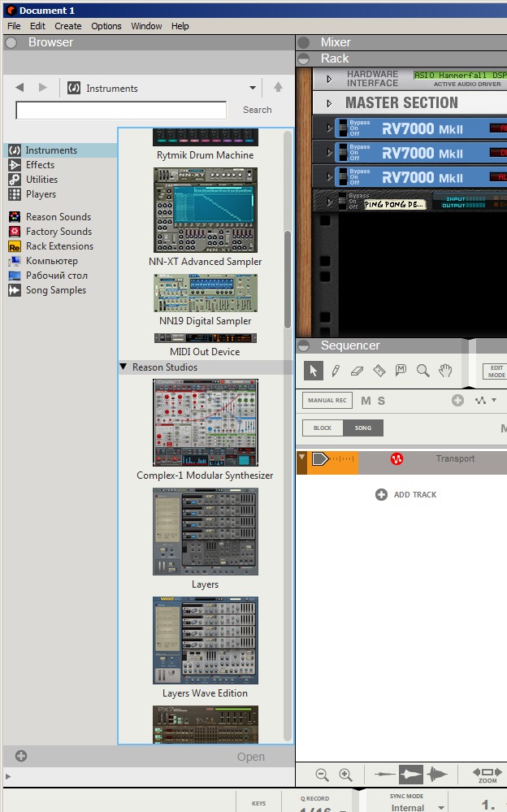Open the Options menu
This screenshot has width=507, height=812.
(106, 26)
